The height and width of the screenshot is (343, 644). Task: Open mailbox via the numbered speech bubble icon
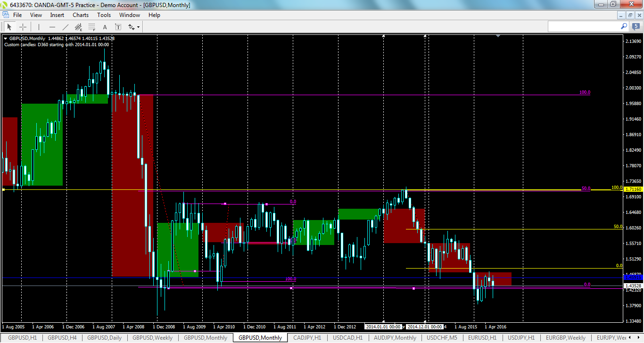click(x=636, y=26)
